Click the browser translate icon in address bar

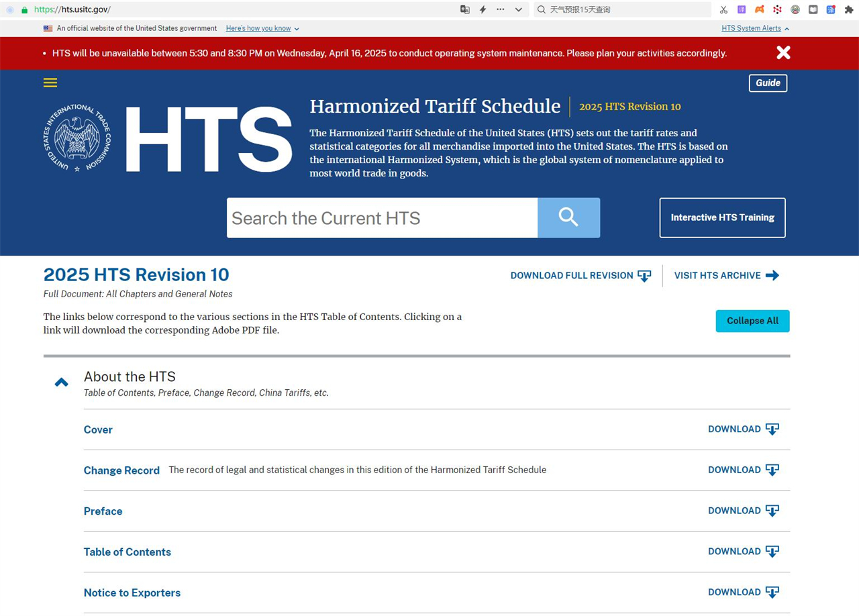point(464,9)
